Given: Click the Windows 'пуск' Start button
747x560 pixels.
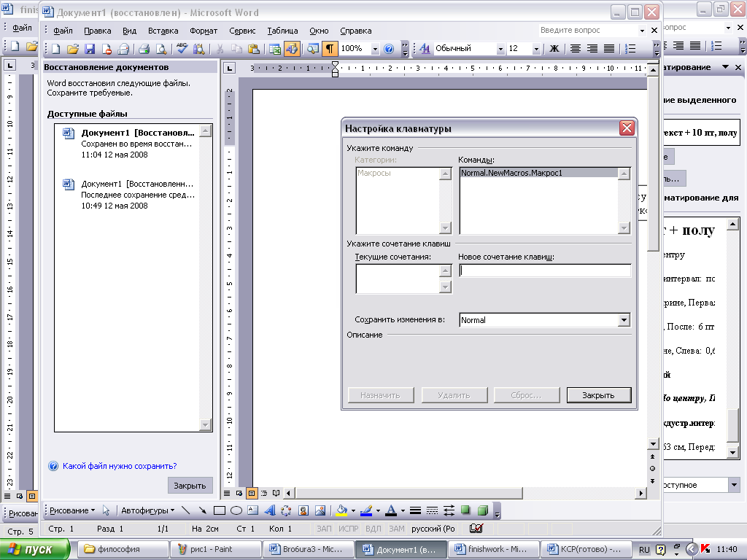Looking at the screenshot, I should tap(34, 549).
